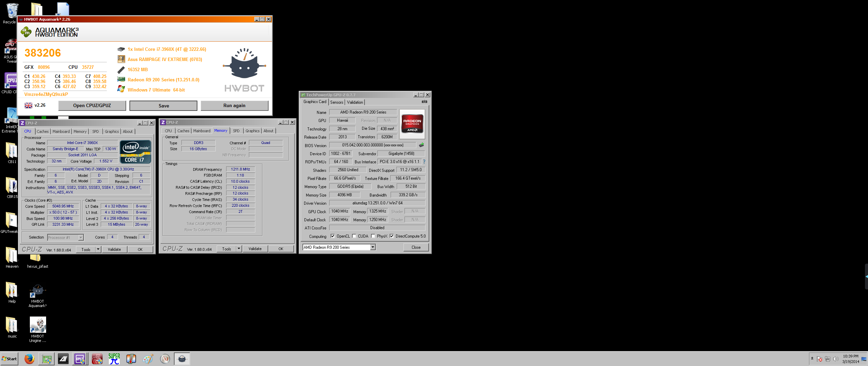The image size is (868, 366).
Task: Launch Super Pi from the taskbar
Action: tap(114, 359)
